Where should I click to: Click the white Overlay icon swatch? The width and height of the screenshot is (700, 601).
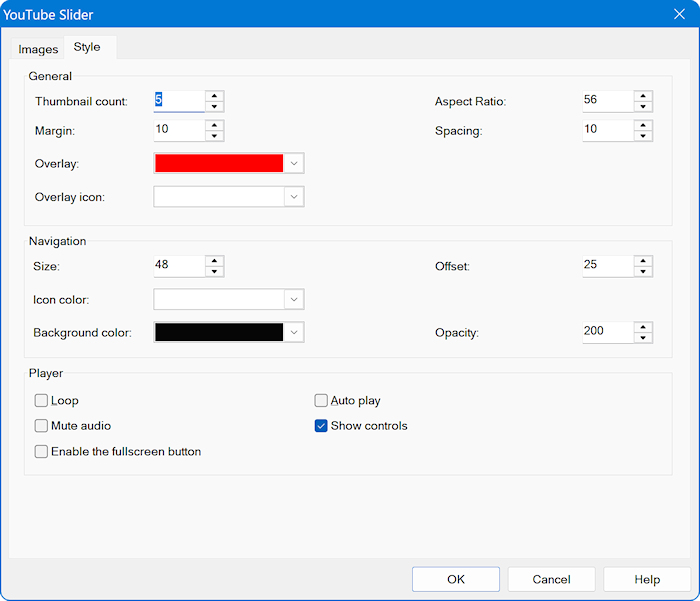(x=219, y=196)
